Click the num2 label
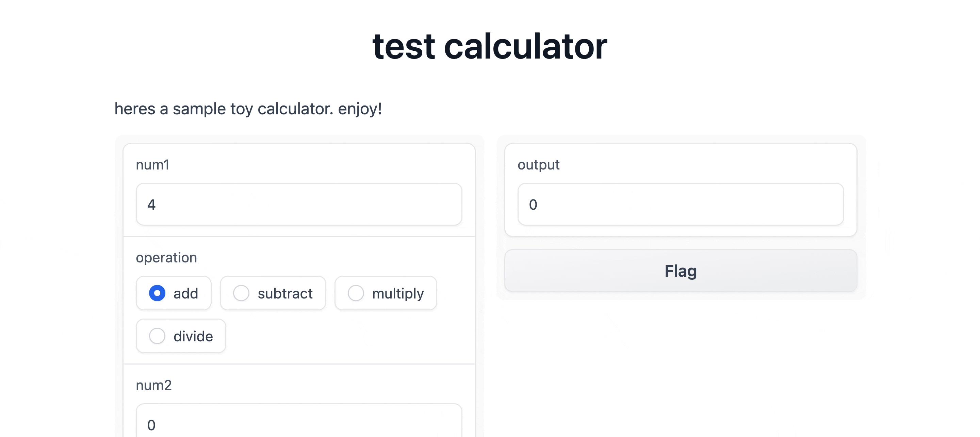 (x=154, y=385)
